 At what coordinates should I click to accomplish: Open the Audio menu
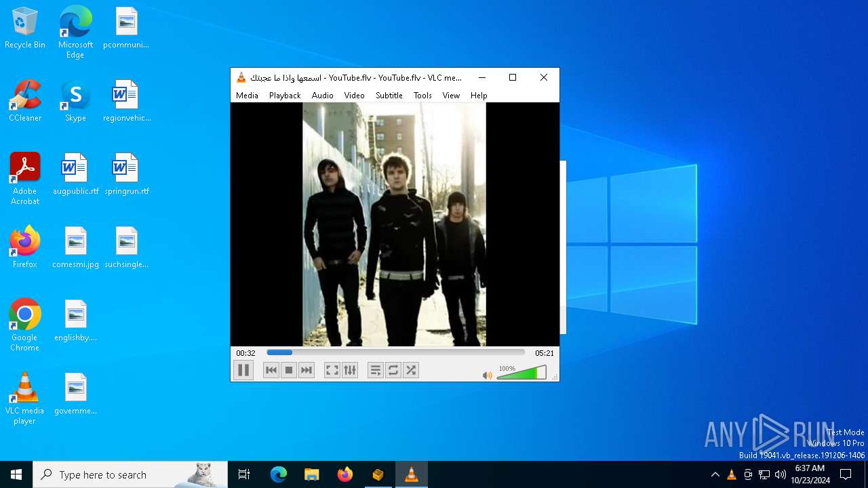323,96
